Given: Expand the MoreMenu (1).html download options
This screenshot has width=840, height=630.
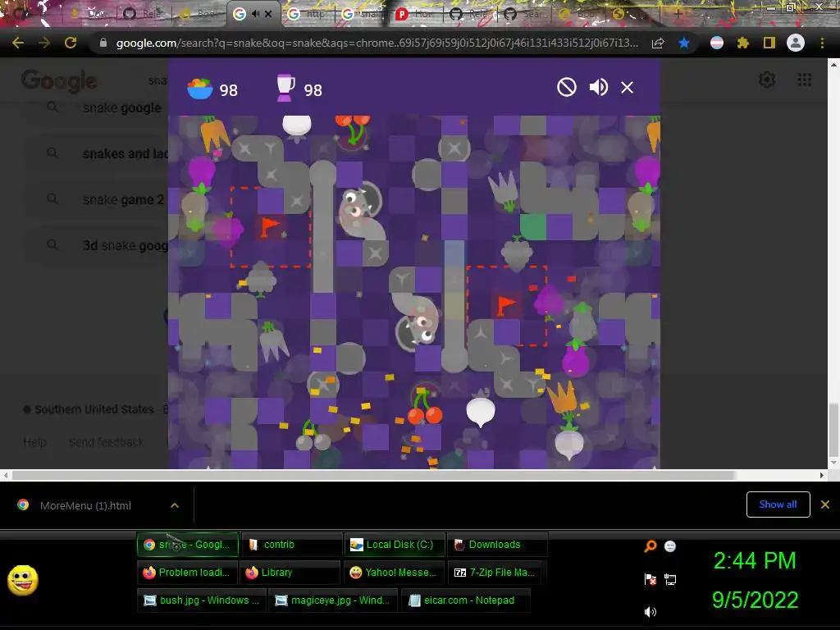Looking at the screenshot, I should pos(175,505).
